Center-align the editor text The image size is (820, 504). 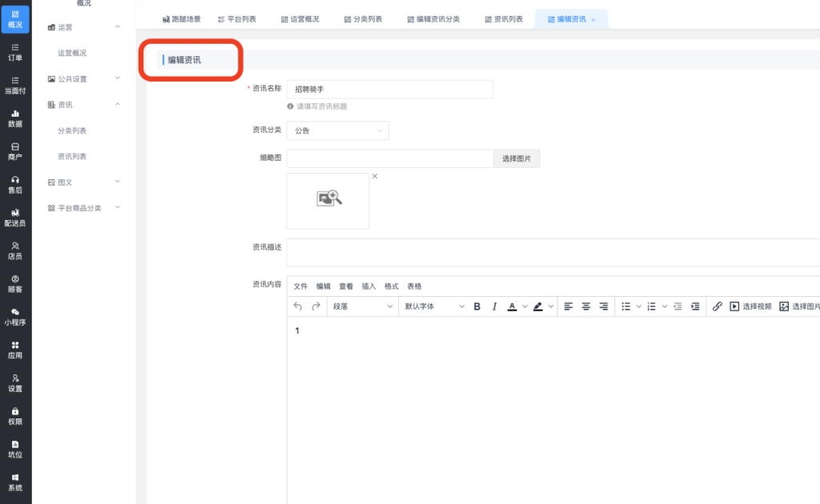(x=586, y=306)
